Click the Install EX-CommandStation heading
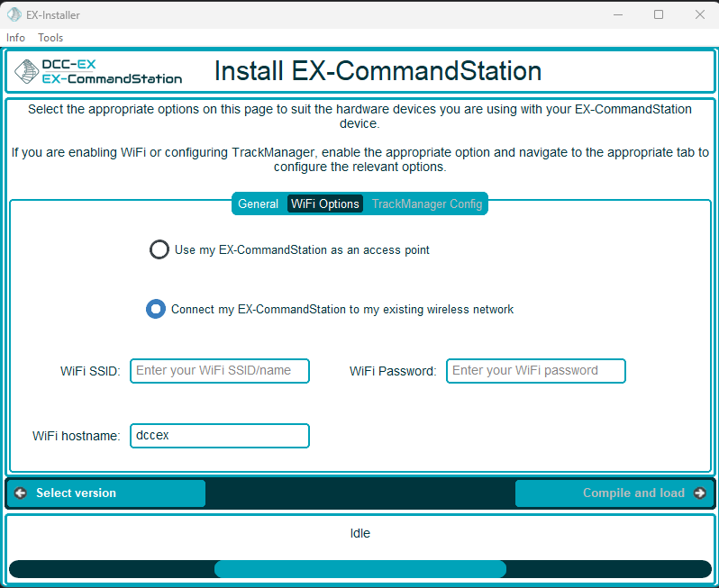This screenshot has width=719, height=588. pos(378,71)
